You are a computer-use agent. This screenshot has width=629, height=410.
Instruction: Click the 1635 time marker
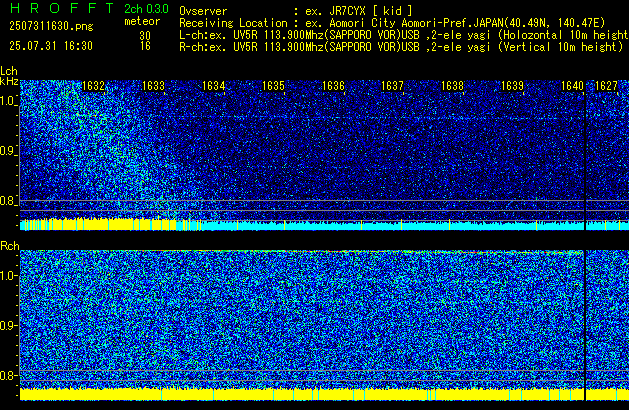273,86
